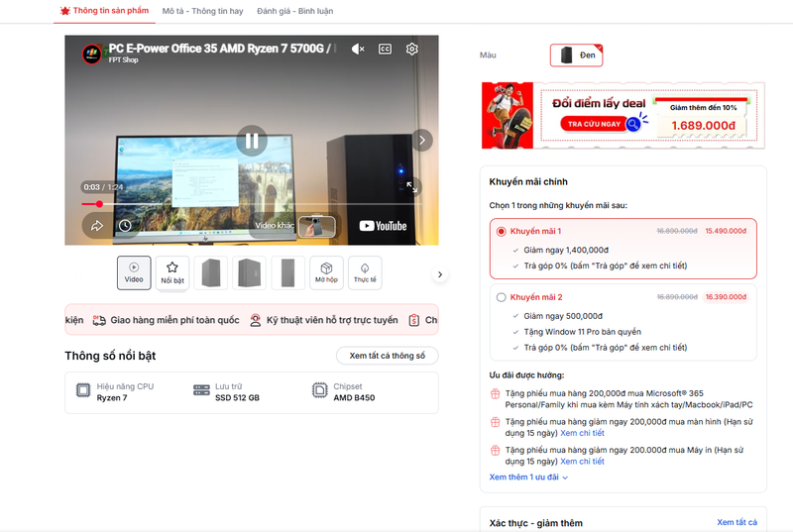Image resolution: width=793 pixels, height=532 pixels.
Task: Open video settings gear icon
Action: click(x=411, y=49)
